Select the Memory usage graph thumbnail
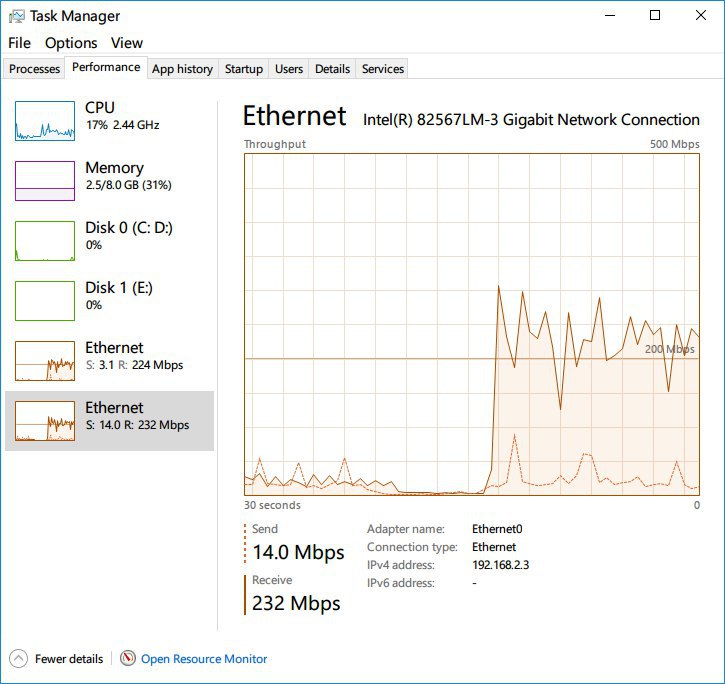Viewport: 725px width, 684px height. coord(45,181)
